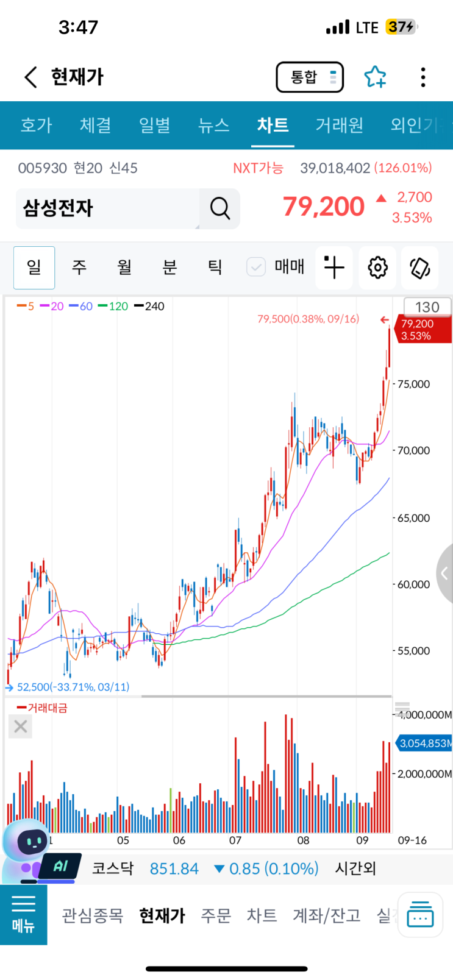Tap the 거래대금 indicator label
Viewport: 453px width, 980px height.
click(43, 708)
